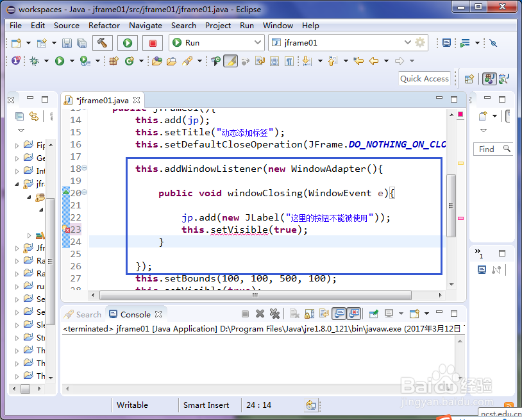Screen dimensions: 522x420
Task: Click the New file toolbar icon
Action: (x=16, y=43)
